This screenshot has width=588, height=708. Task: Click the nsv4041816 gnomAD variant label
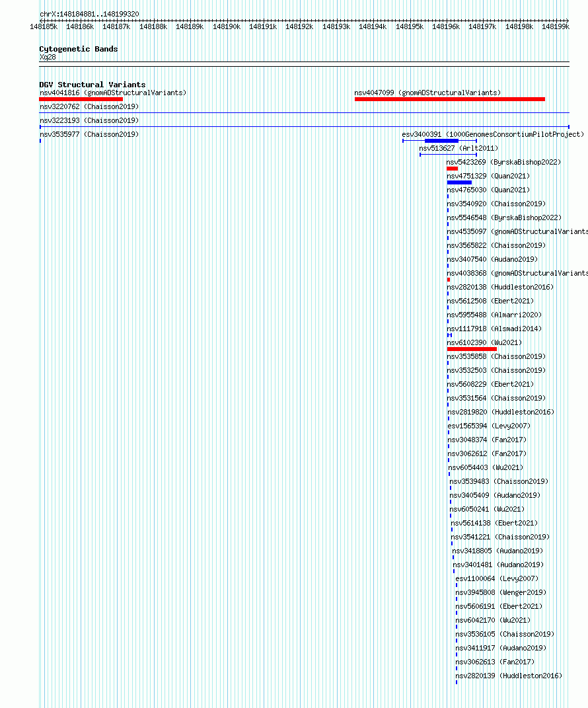point(113,93)
